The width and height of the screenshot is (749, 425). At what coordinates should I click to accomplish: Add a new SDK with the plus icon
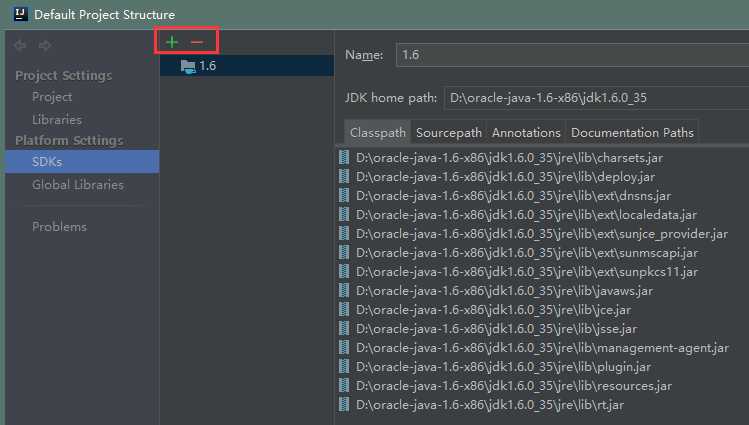coord(172,42)
